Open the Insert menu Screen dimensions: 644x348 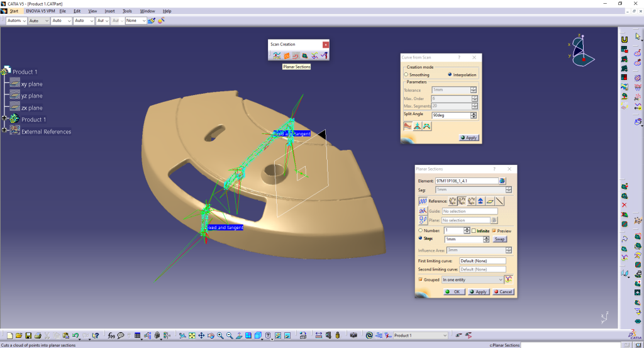pos(109,11)
